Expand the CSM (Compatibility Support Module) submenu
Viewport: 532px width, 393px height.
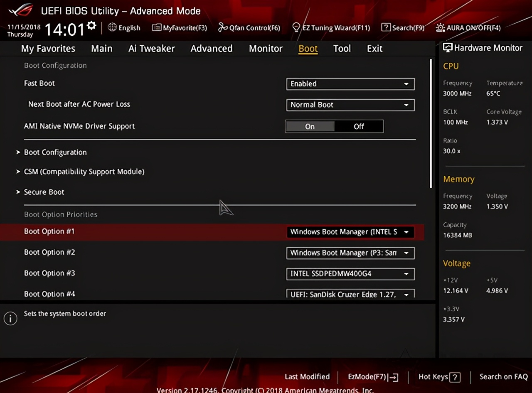[84, 172]
